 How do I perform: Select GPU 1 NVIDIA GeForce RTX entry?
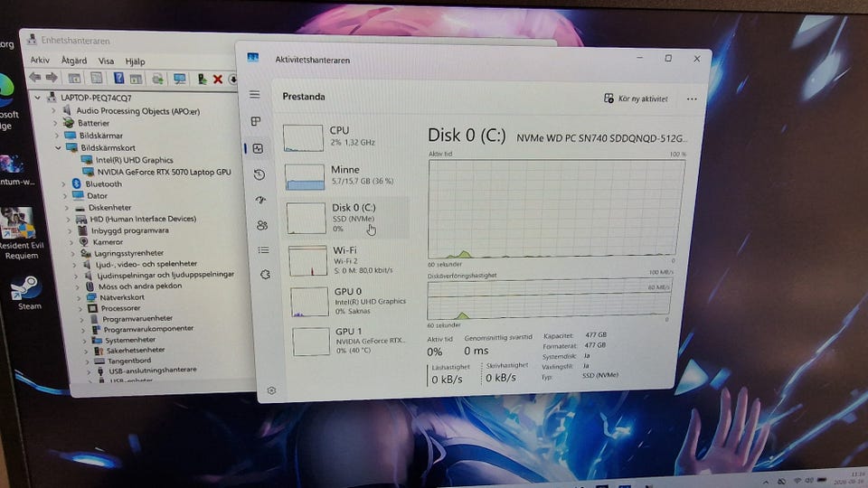click(352, 341)
